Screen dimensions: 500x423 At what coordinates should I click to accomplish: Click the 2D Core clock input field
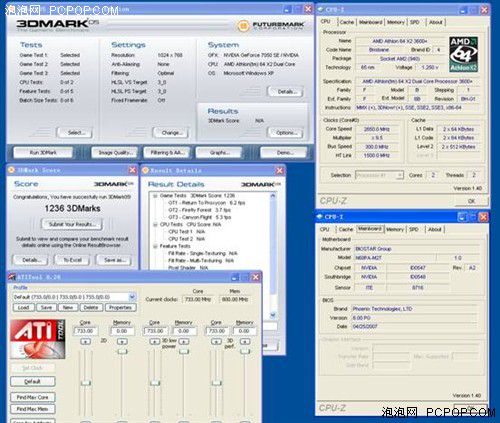(85, 331)
